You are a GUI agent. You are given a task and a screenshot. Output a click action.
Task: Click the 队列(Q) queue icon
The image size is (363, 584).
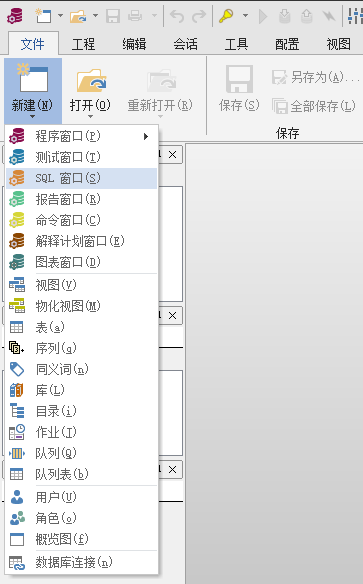tap(17, 453)
